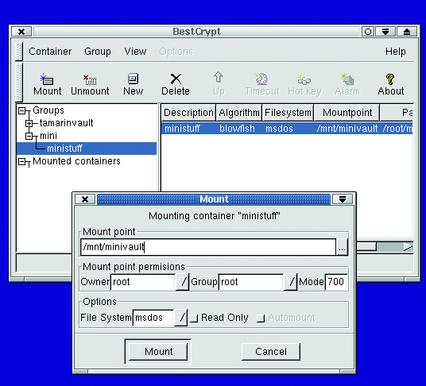The image size is (426, 386).
Task: Click the Mount point path input field
Action: (x=208, y=247)
